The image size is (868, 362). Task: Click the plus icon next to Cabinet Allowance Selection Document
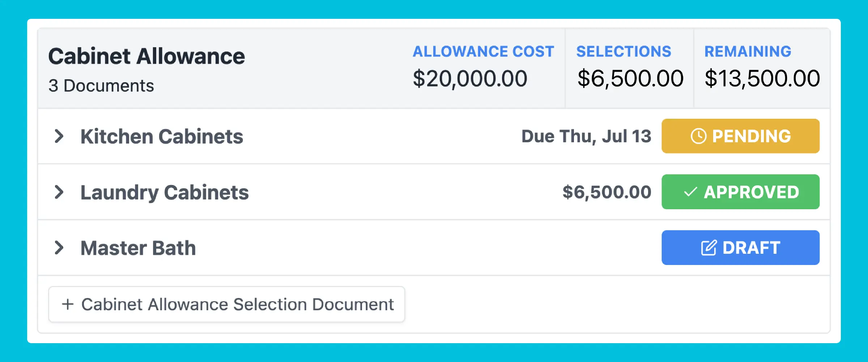(x=68, y=304)
